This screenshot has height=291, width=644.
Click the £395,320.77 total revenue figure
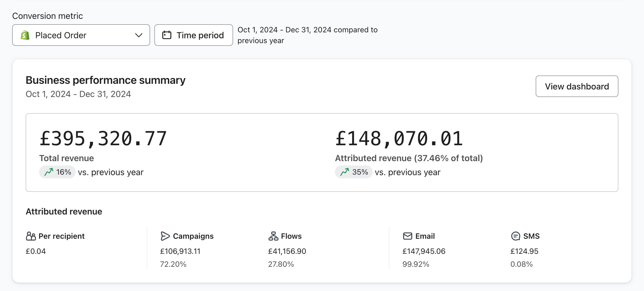(x=103, y=139)
